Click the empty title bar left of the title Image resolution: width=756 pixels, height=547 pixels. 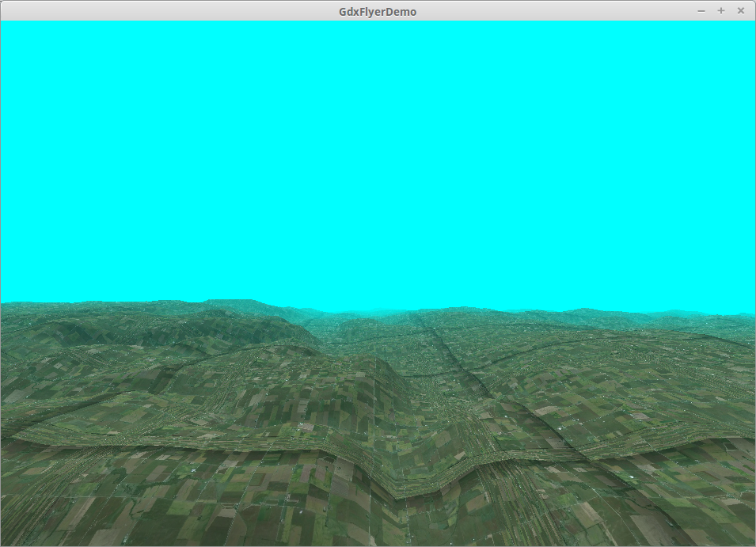click(158, 11)
